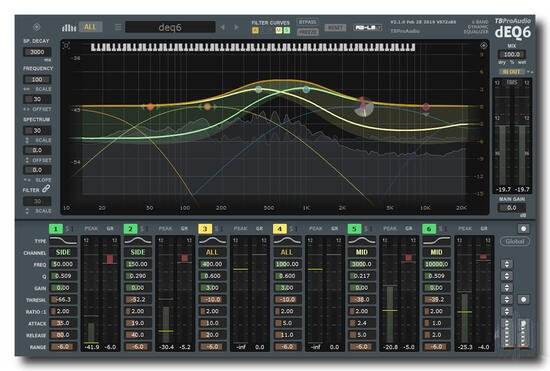
Task: Click the piano keyboard strip above the graph
Action: pos(253,47)
